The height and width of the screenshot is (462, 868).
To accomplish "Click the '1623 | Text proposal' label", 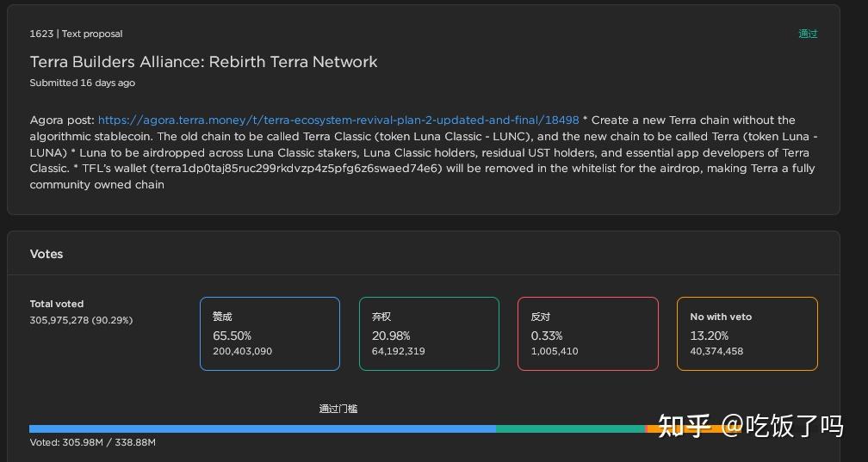I will pyautogui.click(x=77, y=34).
